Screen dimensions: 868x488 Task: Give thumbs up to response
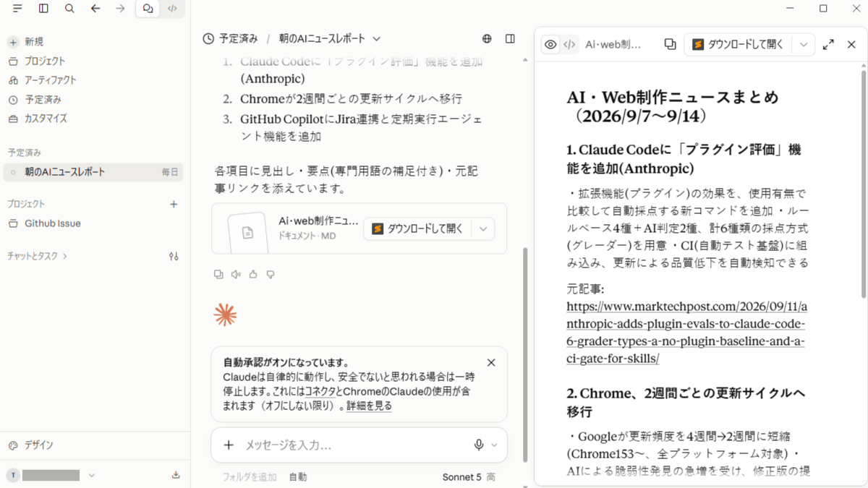point(253,274)
